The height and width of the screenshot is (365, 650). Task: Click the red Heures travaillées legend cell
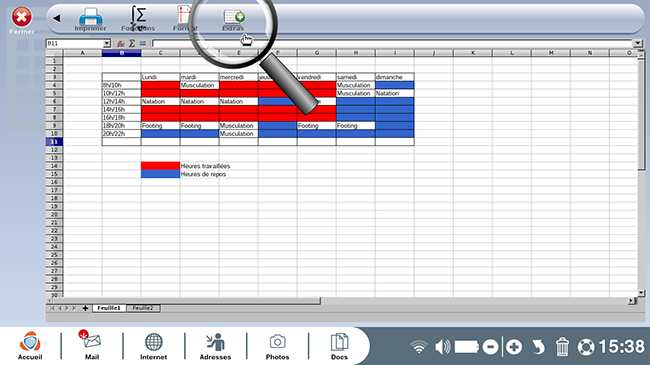pos(160,166)
